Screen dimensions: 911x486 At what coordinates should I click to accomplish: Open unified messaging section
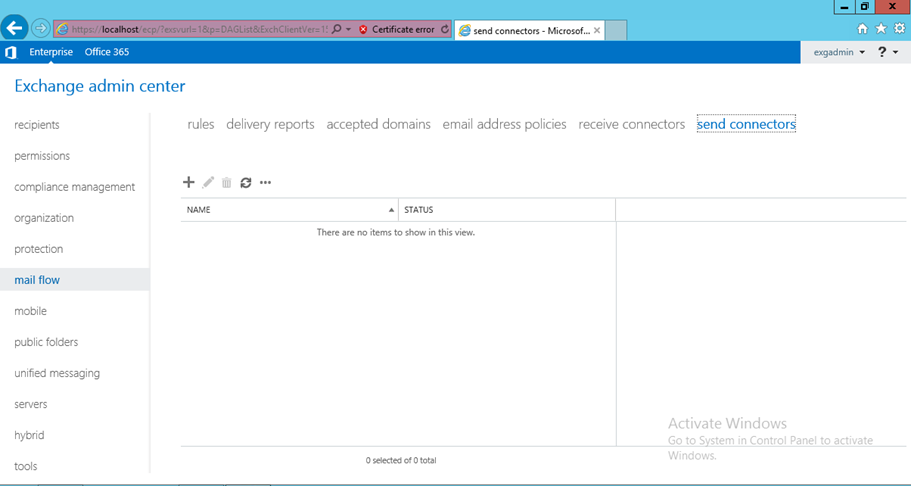pyautogui.click(x=57, y=373)
